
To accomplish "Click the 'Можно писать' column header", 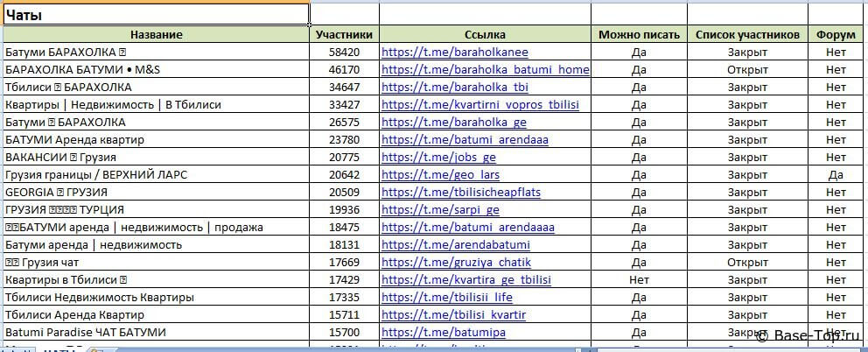I will click(639, 34).
